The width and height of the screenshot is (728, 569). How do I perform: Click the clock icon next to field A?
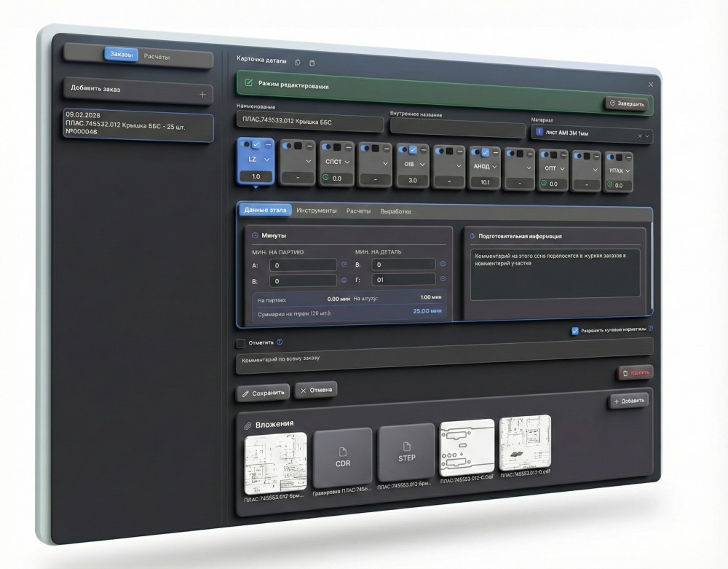point(344,264)
